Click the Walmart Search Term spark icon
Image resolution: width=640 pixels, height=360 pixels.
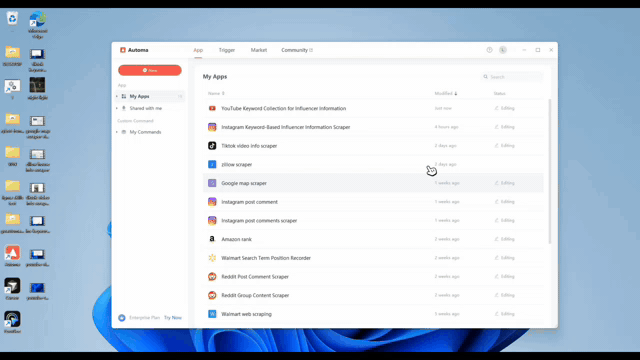point(212,258)
